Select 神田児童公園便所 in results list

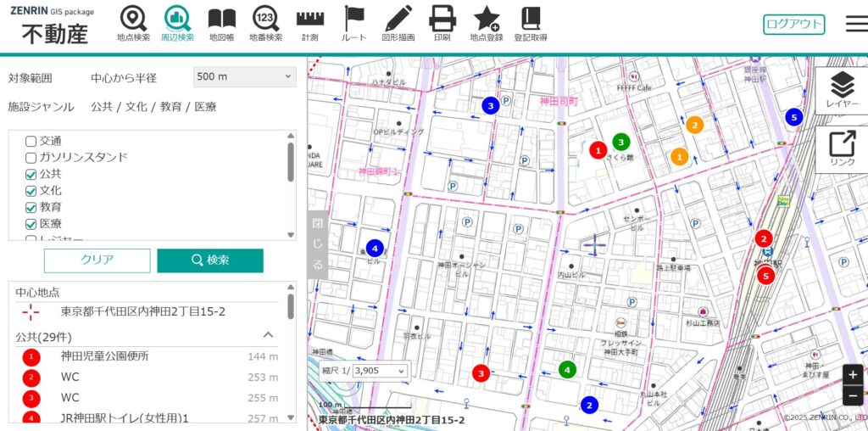tap(104, 356)
